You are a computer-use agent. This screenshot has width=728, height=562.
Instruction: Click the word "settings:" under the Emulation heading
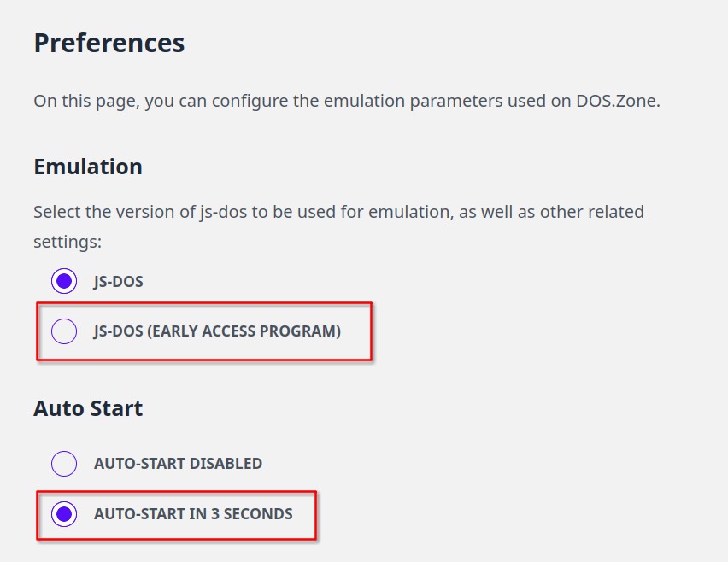pyautogui.click(x=68, y=242)
